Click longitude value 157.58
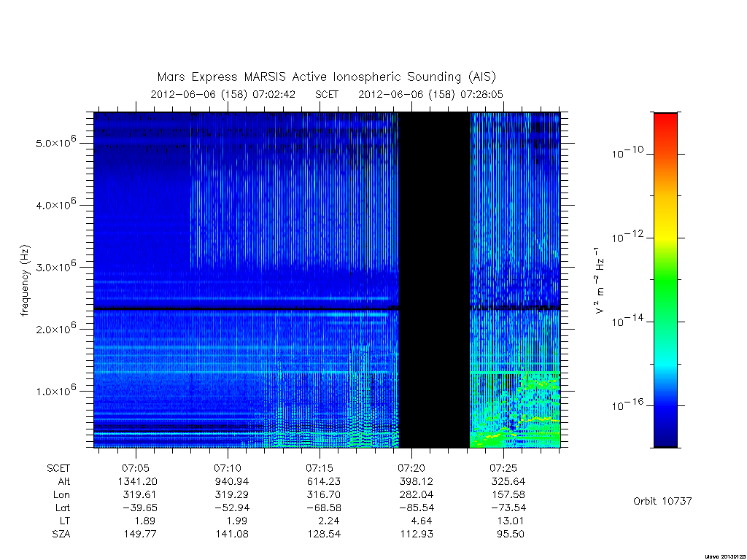 pyautogui.click(x=508, y=495)
